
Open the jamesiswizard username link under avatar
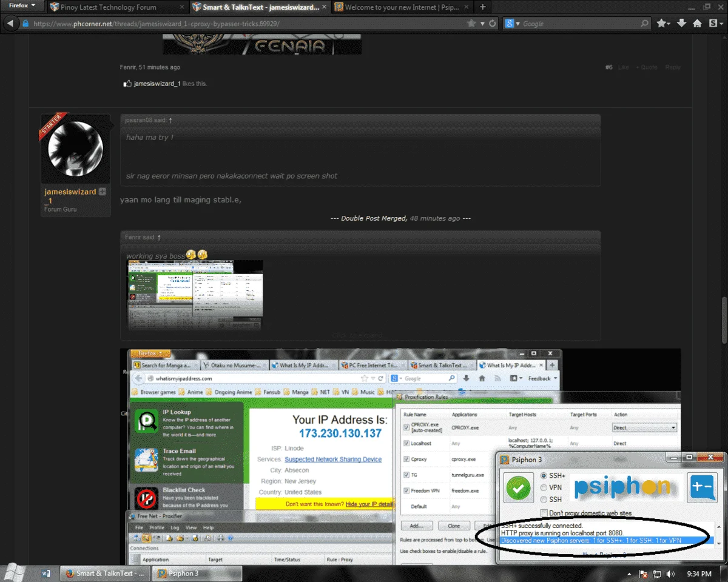coord(70,196)
